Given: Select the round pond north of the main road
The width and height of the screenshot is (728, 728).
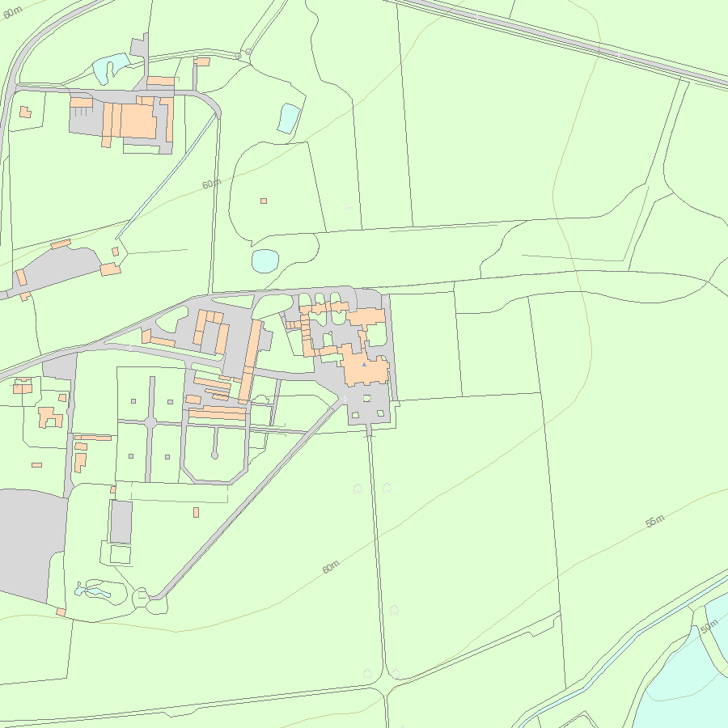Looking at the screenshot, I should pos(265,261).
